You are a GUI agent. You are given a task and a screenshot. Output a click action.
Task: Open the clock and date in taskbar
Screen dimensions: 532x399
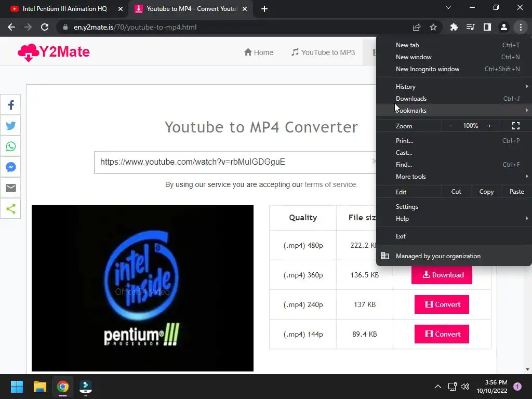click(492, 387)
